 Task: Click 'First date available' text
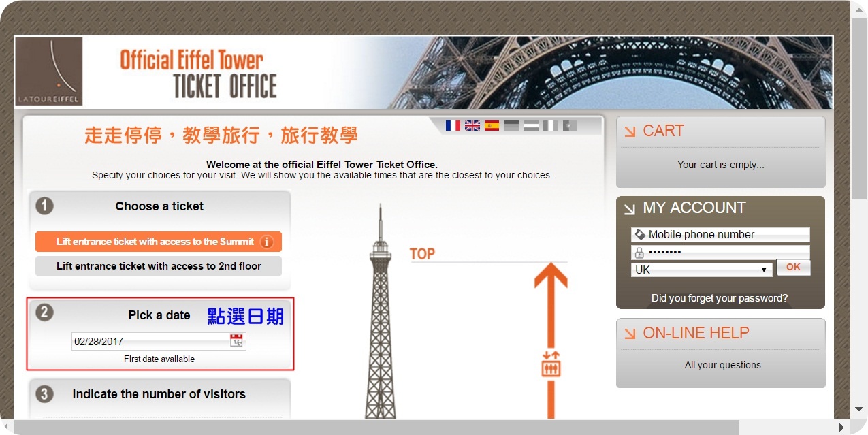(159, 359)
